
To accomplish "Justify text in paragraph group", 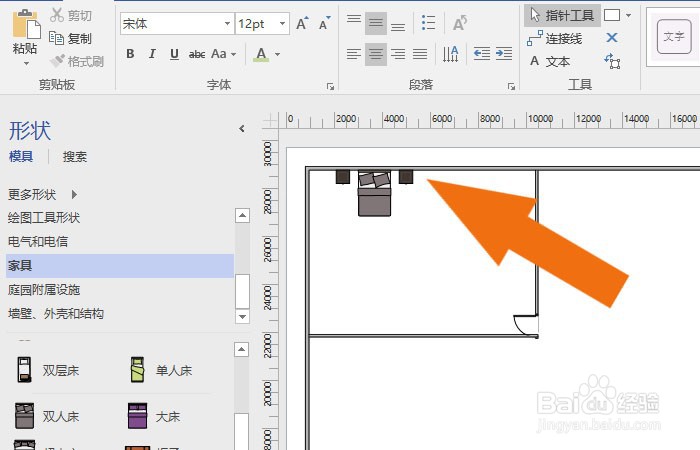I will [420, 54].
